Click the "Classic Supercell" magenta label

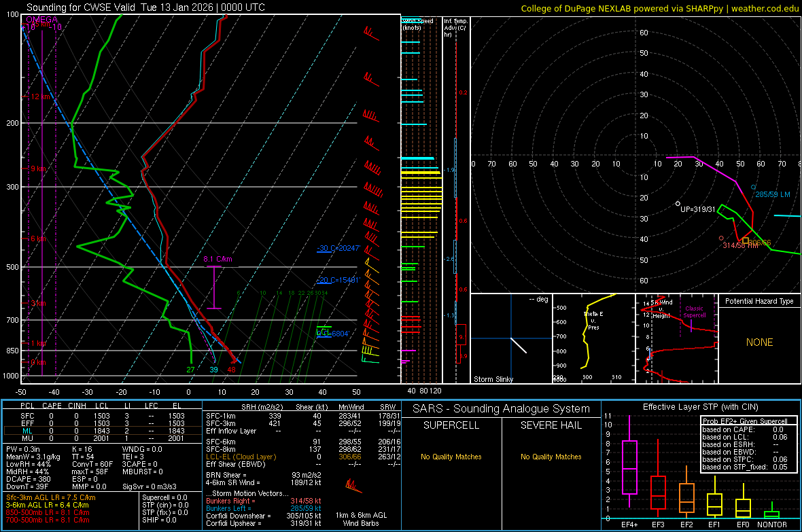tap(694, 312)
